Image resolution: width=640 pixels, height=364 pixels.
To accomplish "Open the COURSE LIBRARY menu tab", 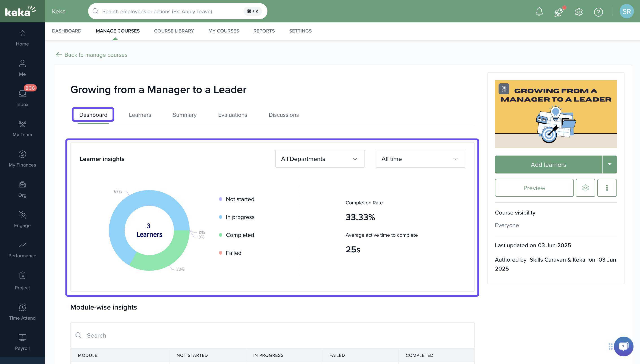I will point(174,31).
